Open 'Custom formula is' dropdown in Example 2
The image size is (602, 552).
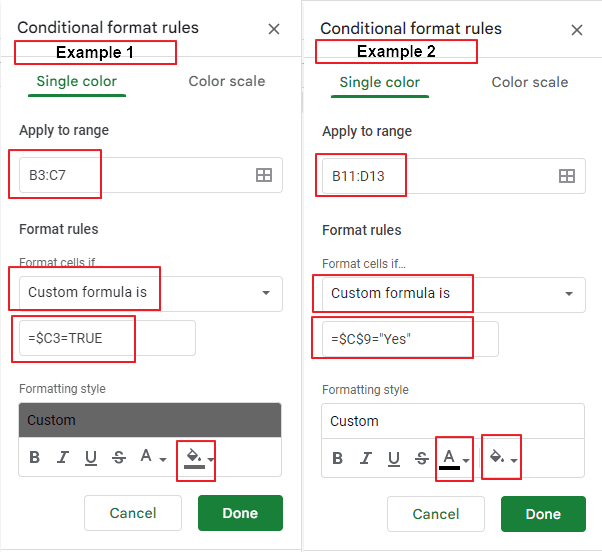pyautogui.click(x=454, y=295)
